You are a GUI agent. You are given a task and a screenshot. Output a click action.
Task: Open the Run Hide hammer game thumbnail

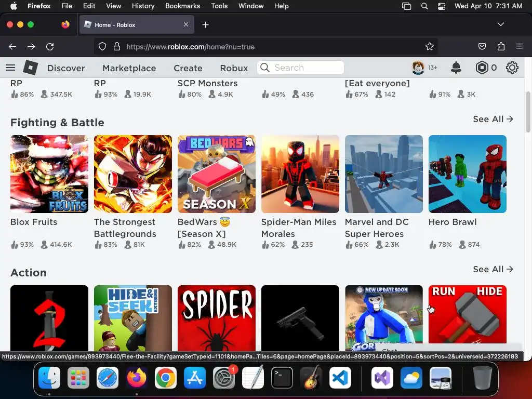click(467, 315)
